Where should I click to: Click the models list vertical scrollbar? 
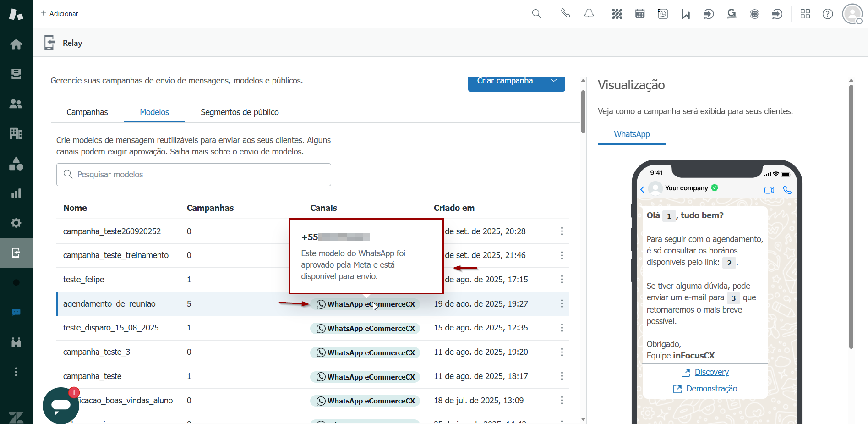pyautogui.click(x=583, y=112)
